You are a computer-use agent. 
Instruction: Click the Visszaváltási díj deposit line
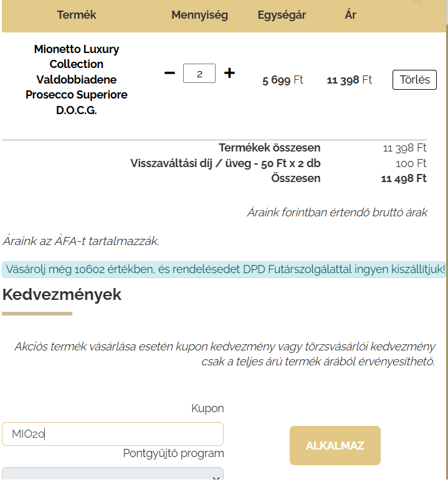[226, 163]
